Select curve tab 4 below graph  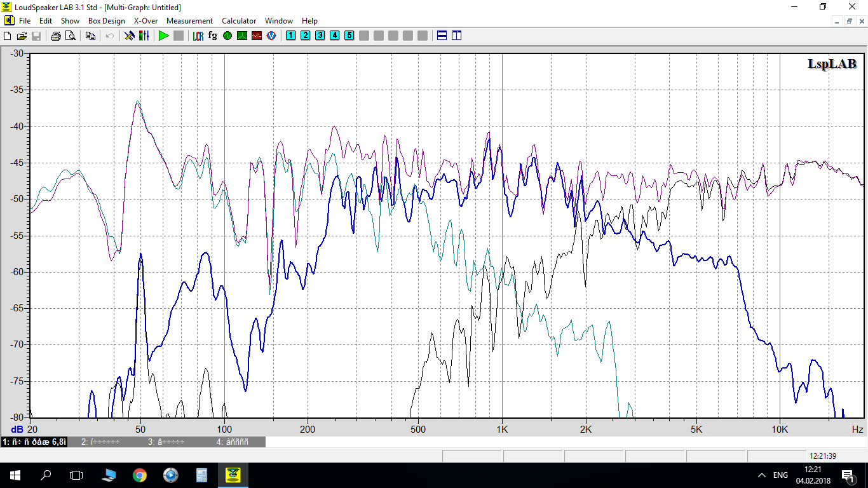[233, 442]
